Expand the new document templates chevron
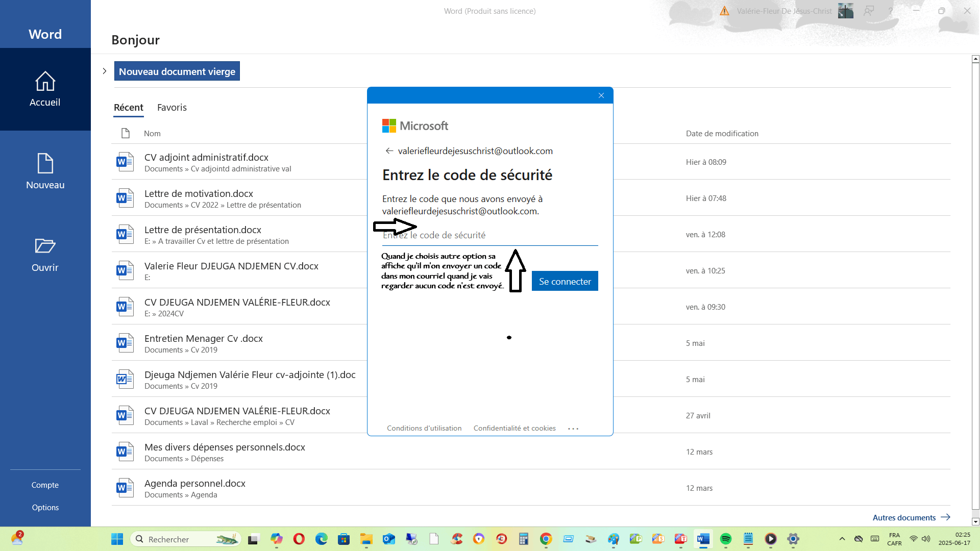This screenshot has height=551, width=980. [x=105, y=71]
